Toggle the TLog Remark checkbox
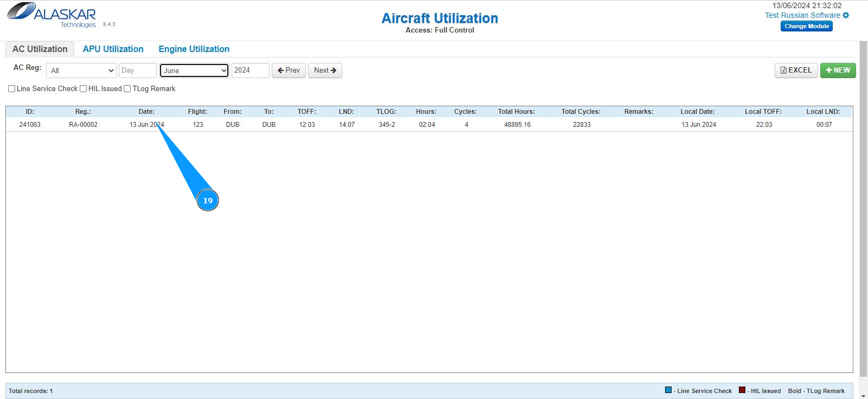The width and height of the screenshot is (868, 399). 127,89
